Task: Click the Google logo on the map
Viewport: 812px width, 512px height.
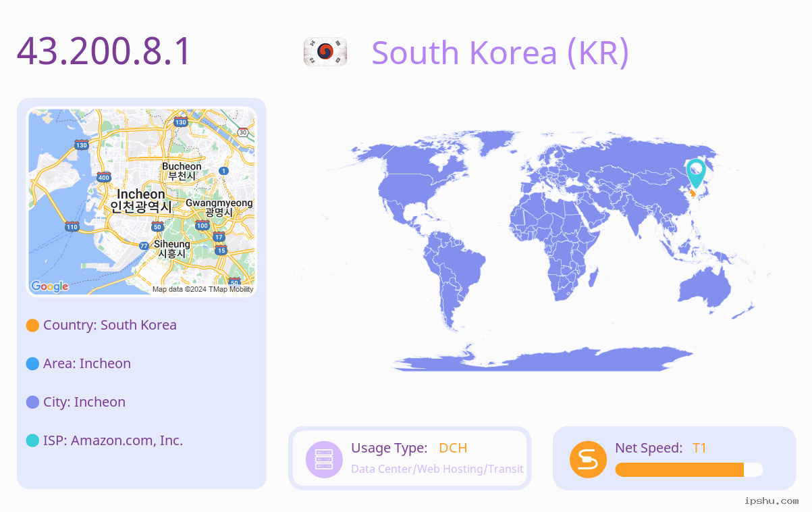Action: 50,286
